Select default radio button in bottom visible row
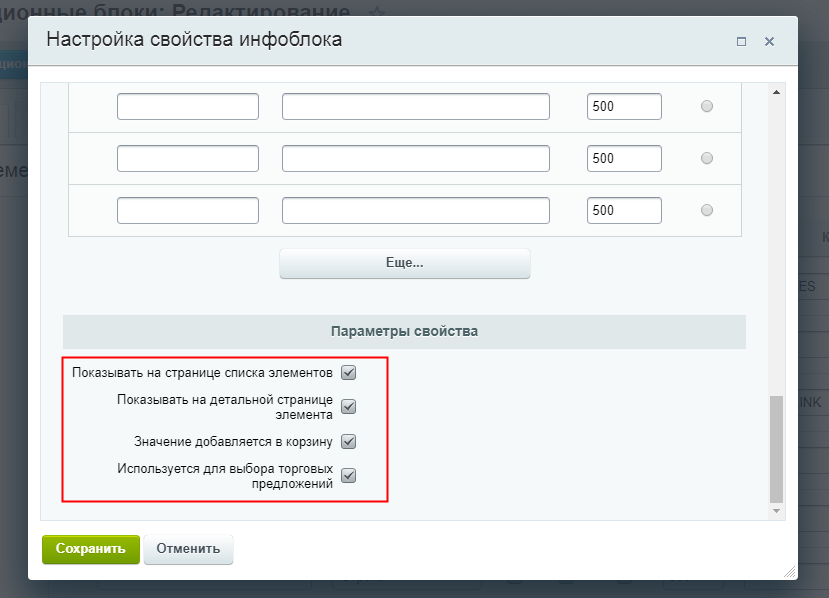 click(x=707, y=211)
